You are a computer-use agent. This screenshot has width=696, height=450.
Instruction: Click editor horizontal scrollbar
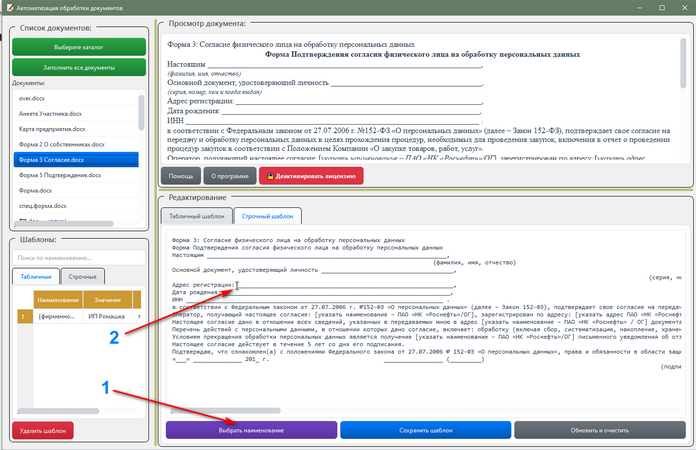(x=226, y=411)
